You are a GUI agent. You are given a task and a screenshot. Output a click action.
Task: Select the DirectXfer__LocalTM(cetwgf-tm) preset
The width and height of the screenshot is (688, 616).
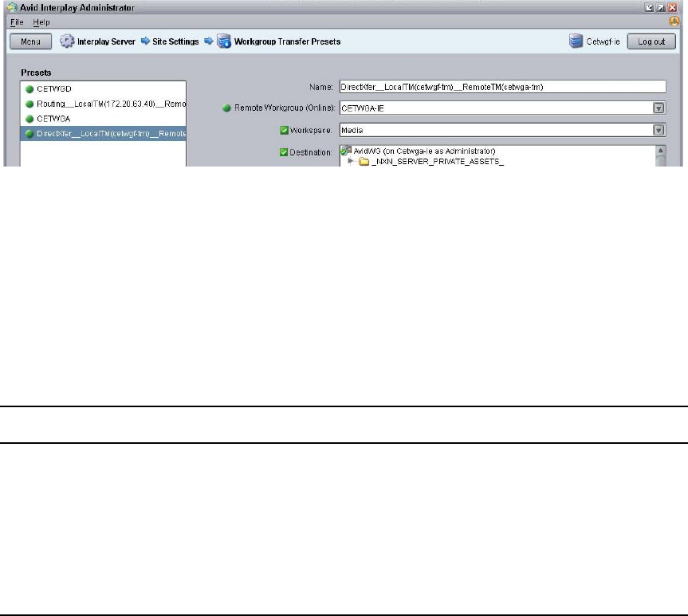[x=103, y=134]
